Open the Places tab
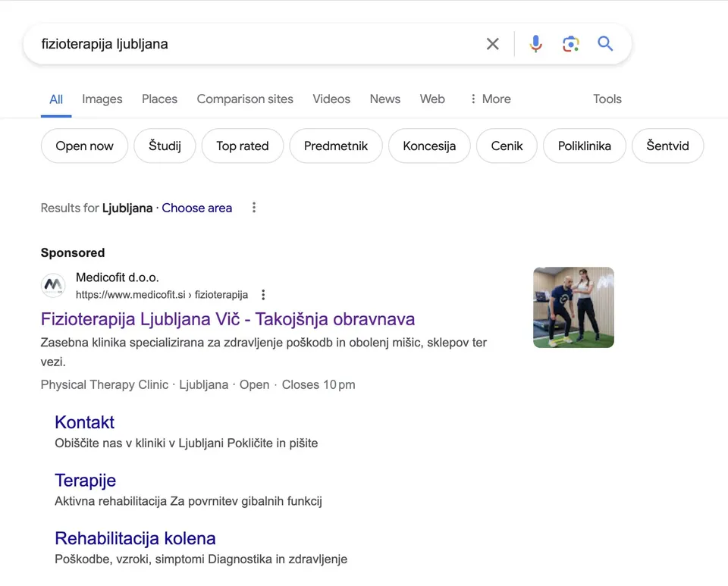The width and height of the screenshot is (728, 586). [x=160, y=99]
